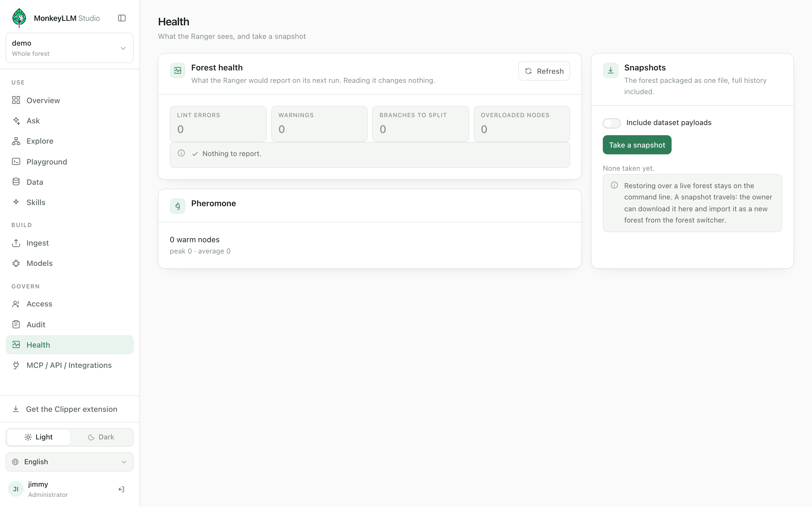Image resolution: width=812 pixels, height=507 pixels.
Task: Click the Pheromone flame icon
Action: [x=178, y=206]
